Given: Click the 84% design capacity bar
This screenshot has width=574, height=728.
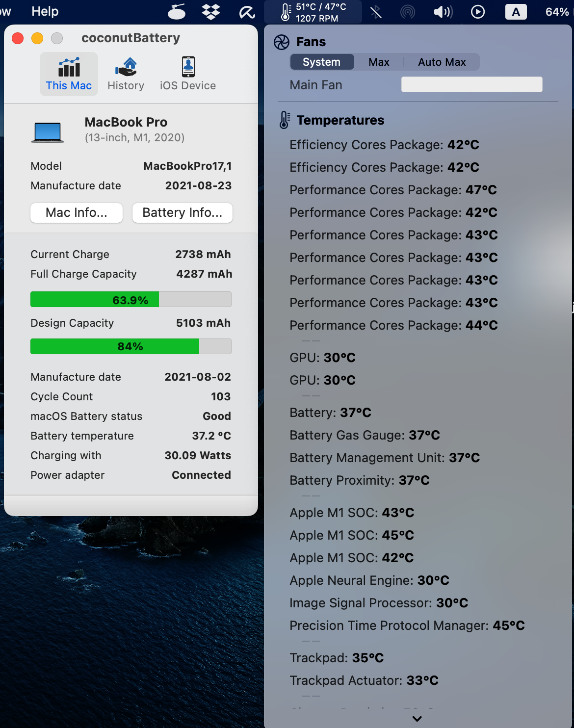Looking at the screenshot, I should click(x=131, y=346).
